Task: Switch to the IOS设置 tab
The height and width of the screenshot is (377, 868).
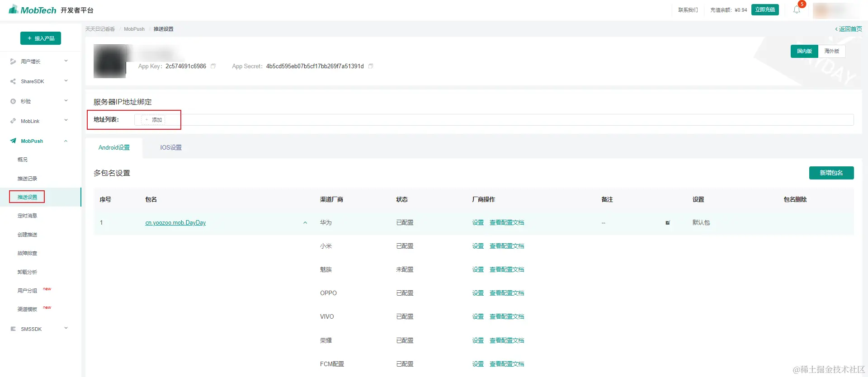Action: coord(171,148)
